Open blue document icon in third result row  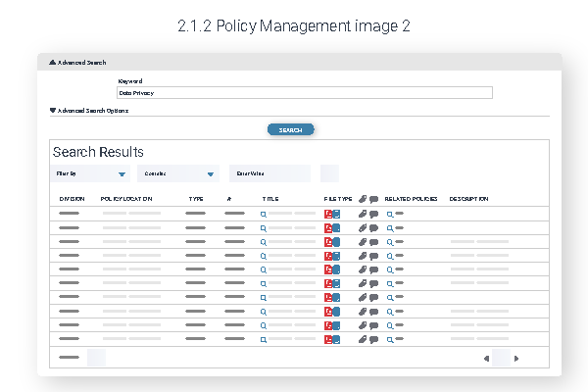(336, 242)
